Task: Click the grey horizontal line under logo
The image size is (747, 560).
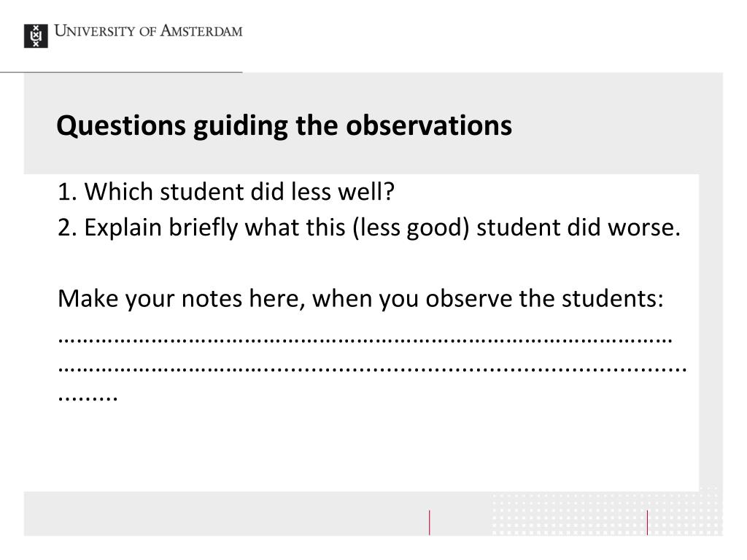Action: coord(121,72)
